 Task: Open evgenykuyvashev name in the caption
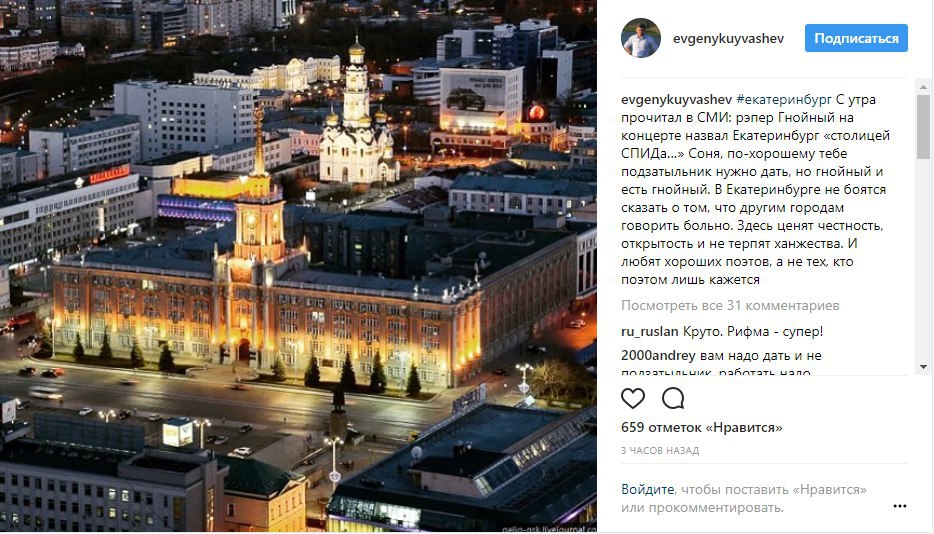coord(677,100)
